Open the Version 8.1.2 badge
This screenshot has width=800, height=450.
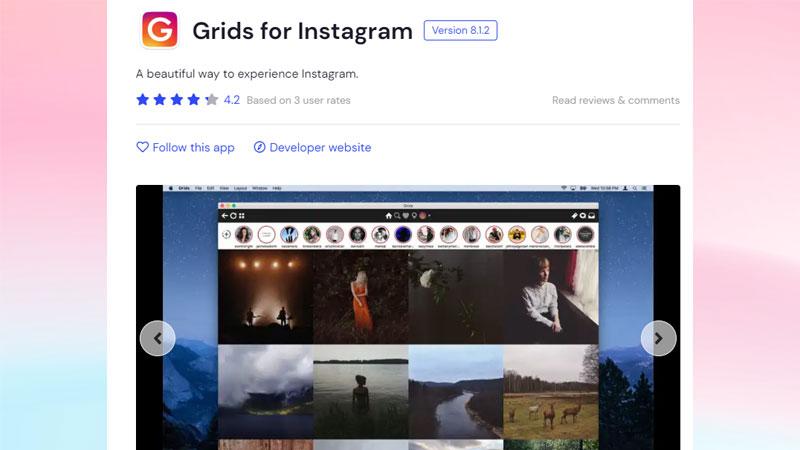point(460,30)
